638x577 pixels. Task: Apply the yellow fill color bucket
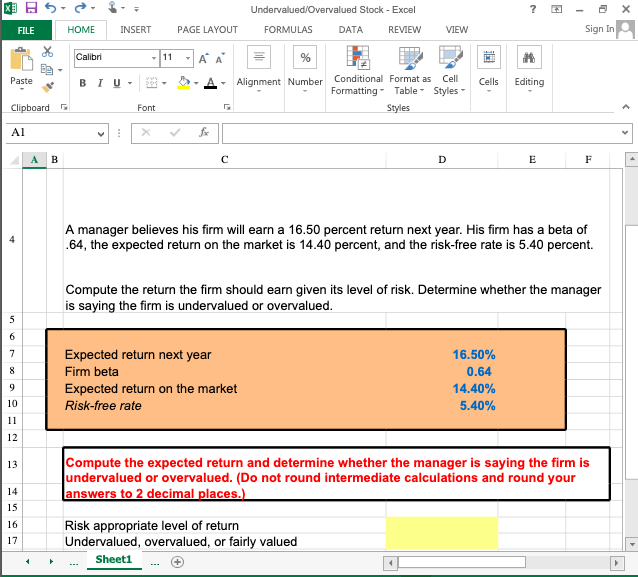[184, 83]
